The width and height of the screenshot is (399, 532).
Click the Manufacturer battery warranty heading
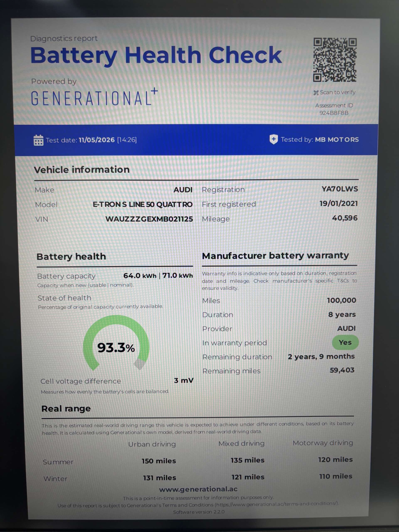pos(275,256)
